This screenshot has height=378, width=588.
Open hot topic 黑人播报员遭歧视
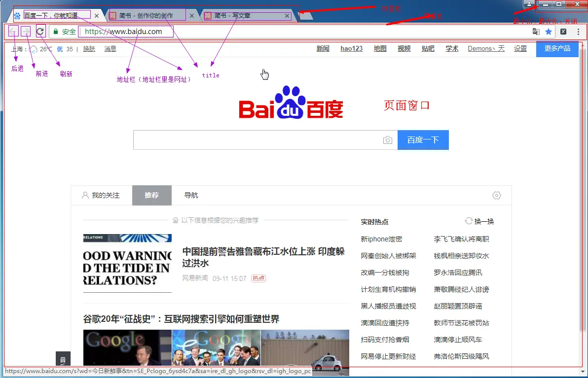389,306
